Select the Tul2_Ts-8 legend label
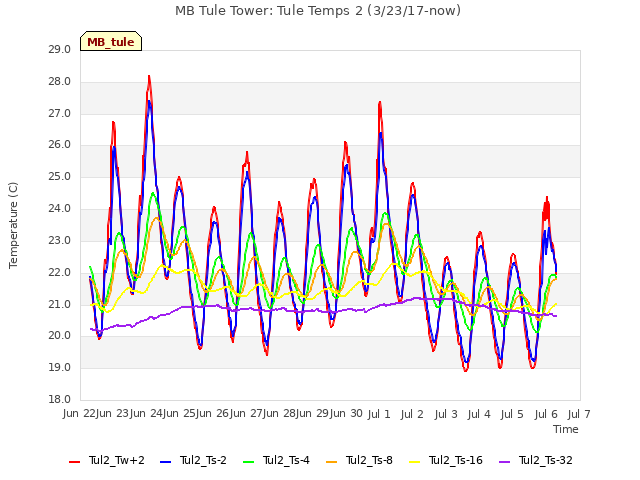Viewport: 640px width, 480px height. (x=369, y=460)
